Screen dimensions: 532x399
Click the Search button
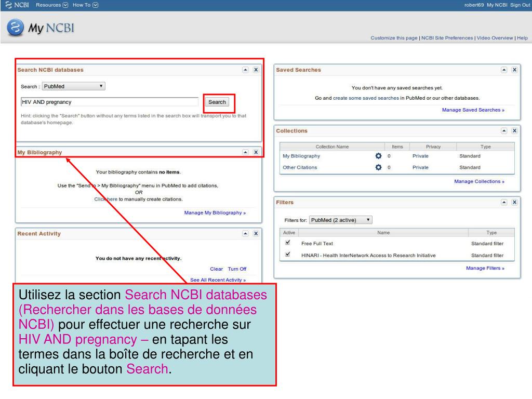click(x=217, y=102)
